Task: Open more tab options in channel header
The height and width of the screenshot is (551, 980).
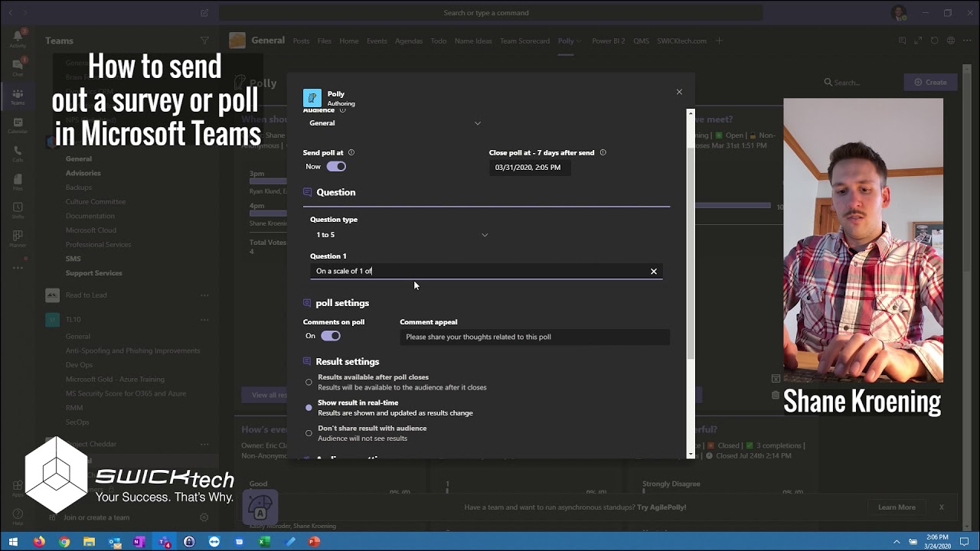Action: [967, 41]
